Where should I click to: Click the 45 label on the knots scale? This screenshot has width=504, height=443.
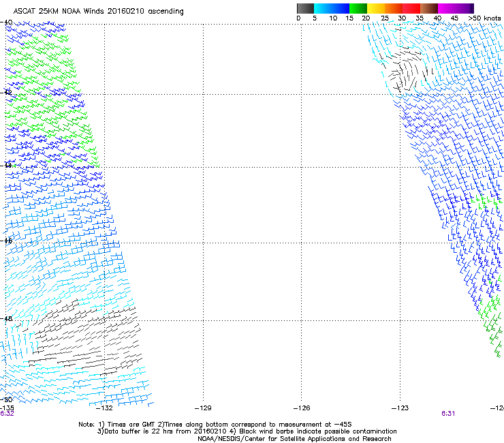(454, 18)
